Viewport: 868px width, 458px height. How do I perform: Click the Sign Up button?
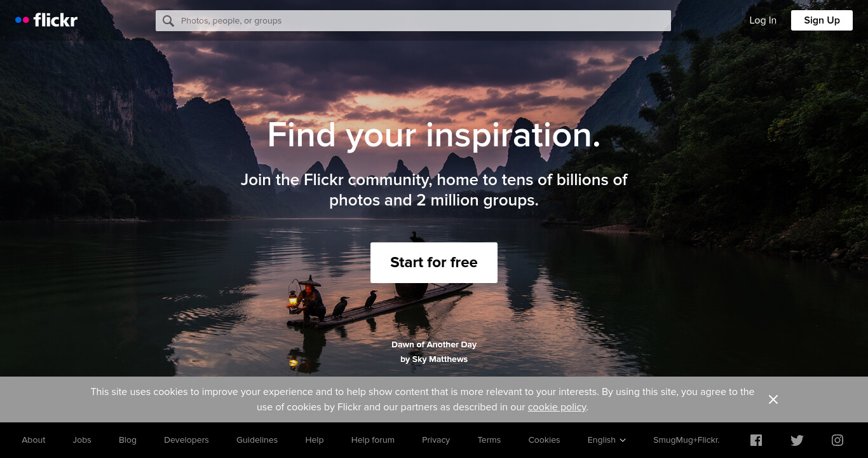click(822, 20)
